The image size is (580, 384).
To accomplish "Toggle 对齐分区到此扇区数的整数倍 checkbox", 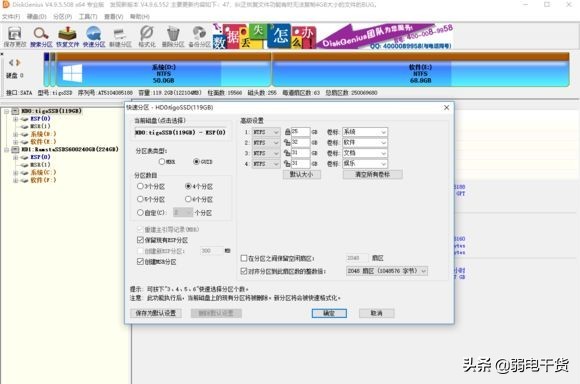I will tap(244, 271).
